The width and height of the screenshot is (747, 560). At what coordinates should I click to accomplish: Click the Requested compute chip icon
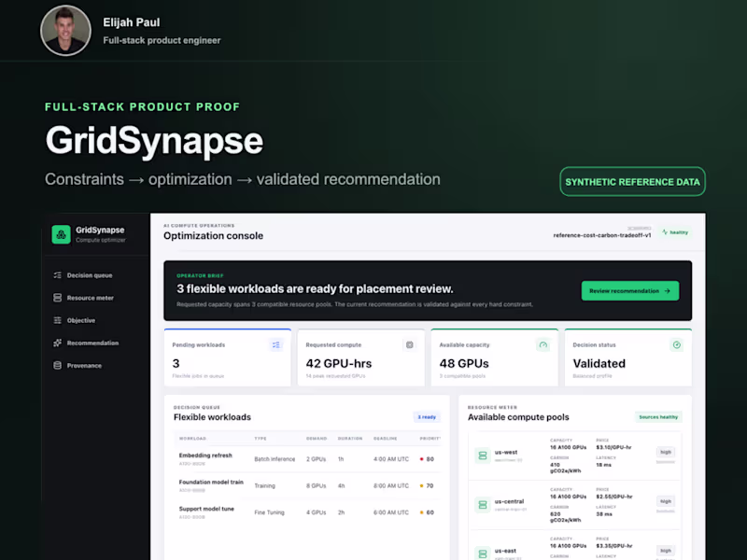(x=410, y=344)
